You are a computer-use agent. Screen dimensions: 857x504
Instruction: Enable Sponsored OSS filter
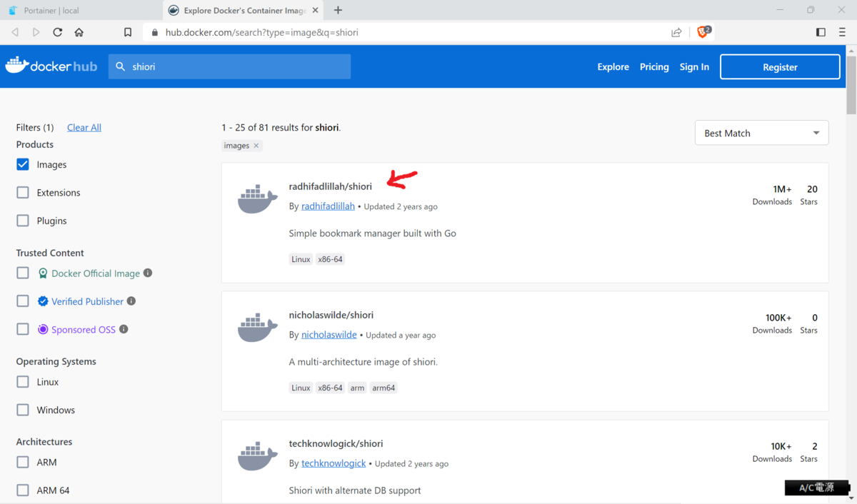(x=23, y=329)
